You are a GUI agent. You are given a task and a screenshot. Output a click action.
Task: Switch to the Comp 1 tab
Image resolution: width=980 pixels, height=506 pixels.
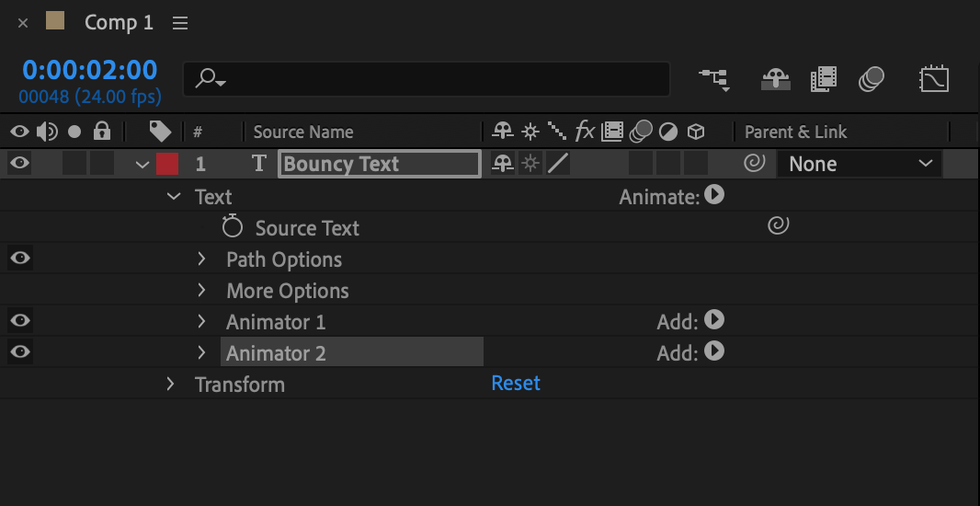pyautogui.click(x=119, y=23)
